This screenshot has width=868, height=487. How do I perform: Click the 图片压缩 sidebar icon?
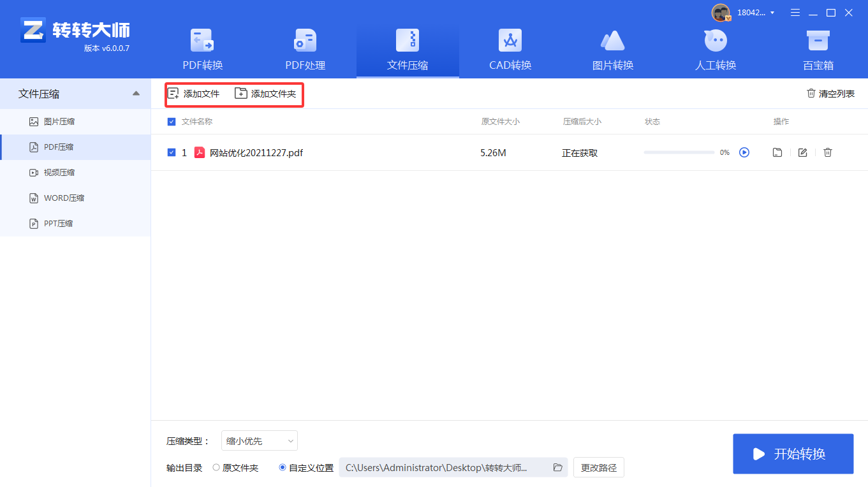click(34, 121)
